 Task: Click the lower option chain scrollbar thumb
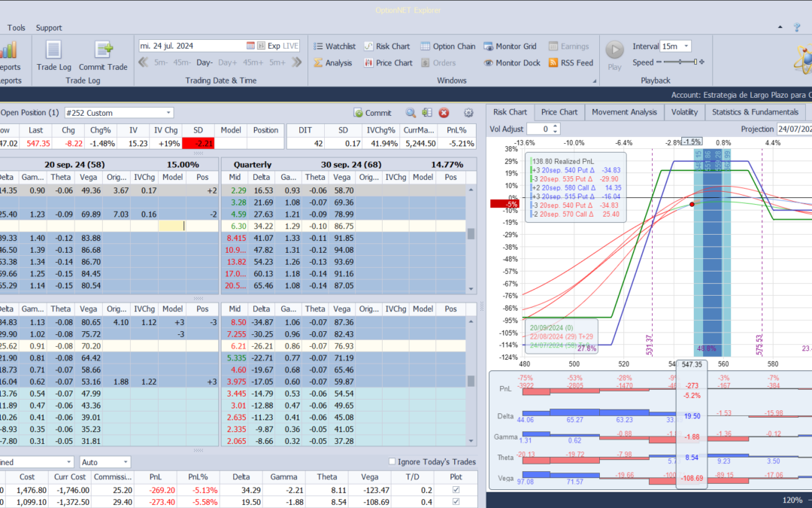471,381
